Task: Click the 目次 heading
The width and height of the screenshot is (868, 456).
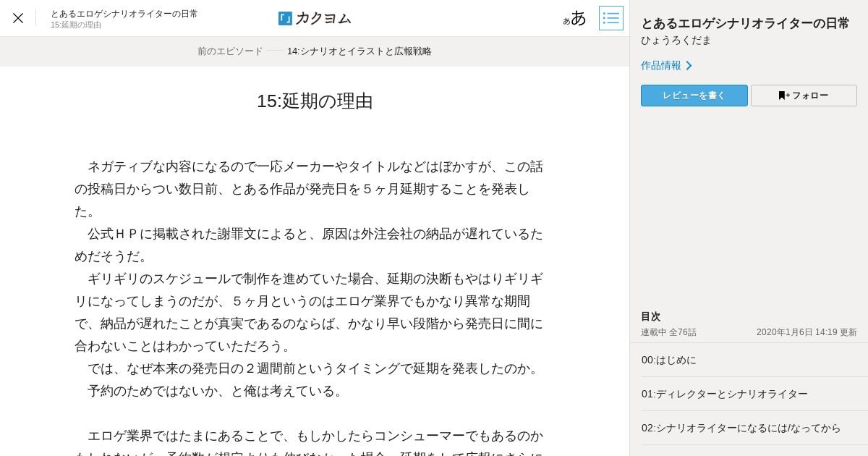Action: point(650,316)
